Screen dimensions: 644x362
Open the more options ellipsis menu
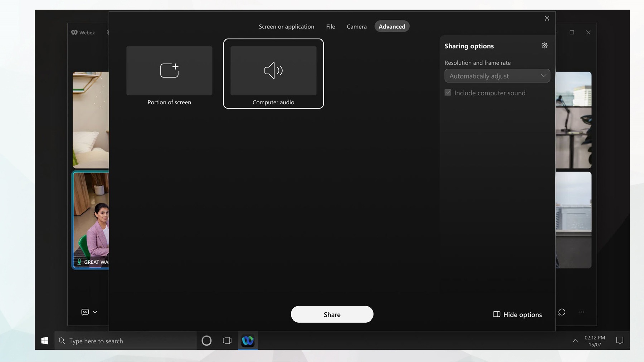[x=582, y=312]
